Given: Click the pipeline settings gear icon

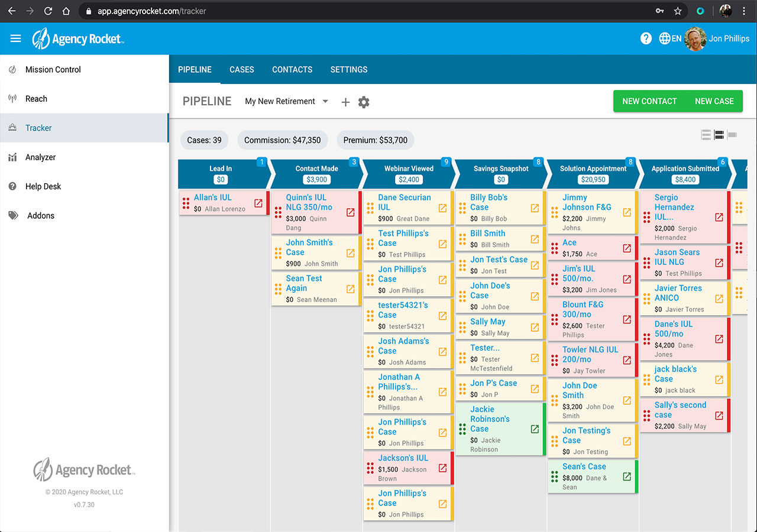Looking at the screenshot, I should (364, 102).
